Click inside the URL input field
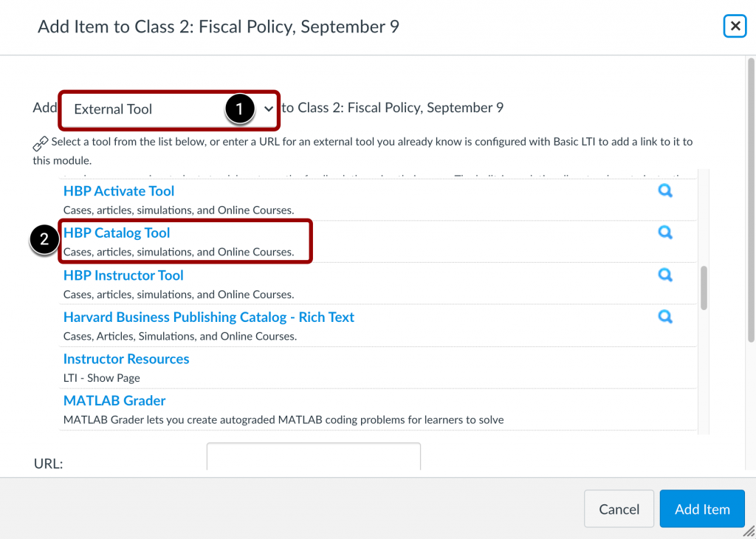The image size is (756, 539). 313,458
